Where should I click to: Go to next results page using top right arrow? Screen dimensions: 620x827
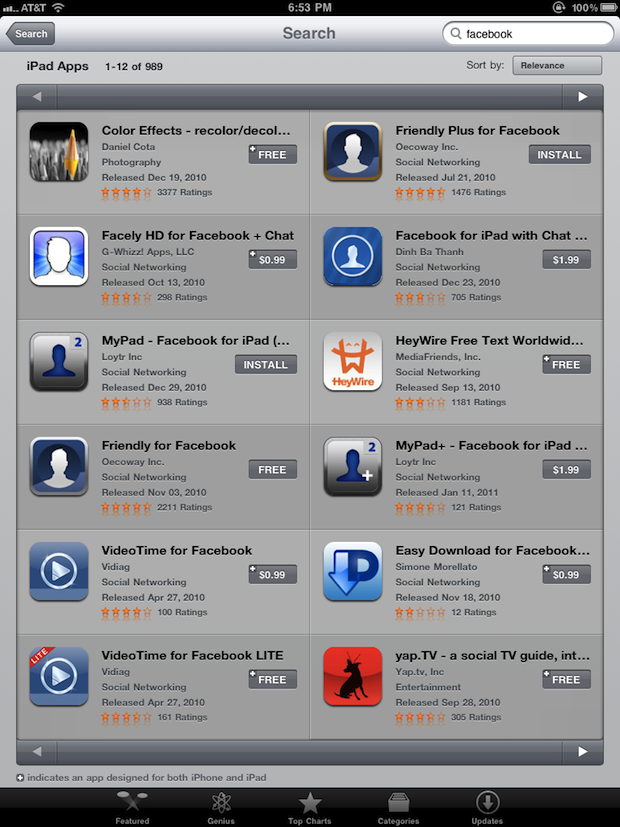[x=583, y=97]
